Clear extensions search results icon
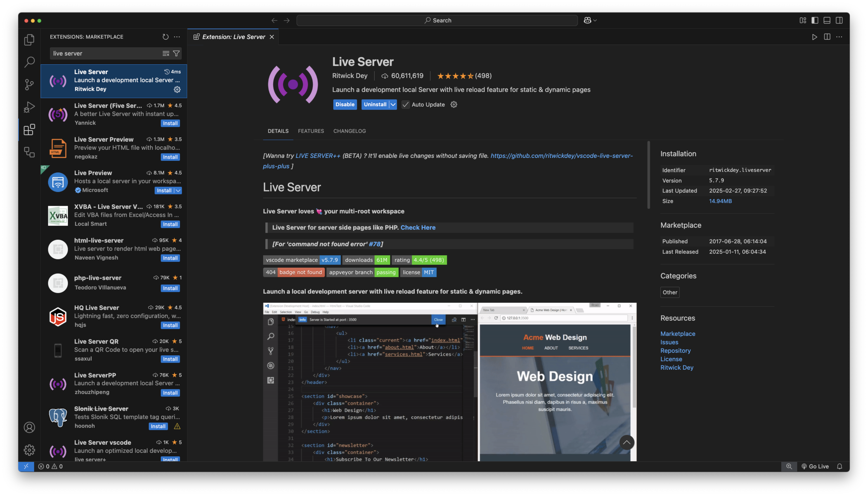The image size is (868, 496). [166, 53]
